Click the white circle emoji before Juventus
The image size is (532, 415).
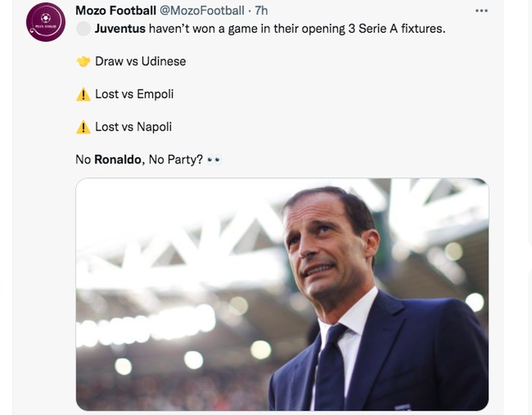tap(83, 29)
